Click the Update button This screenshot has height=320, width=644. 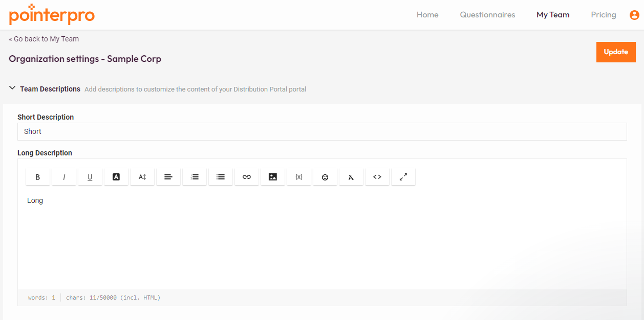(615, 52)
